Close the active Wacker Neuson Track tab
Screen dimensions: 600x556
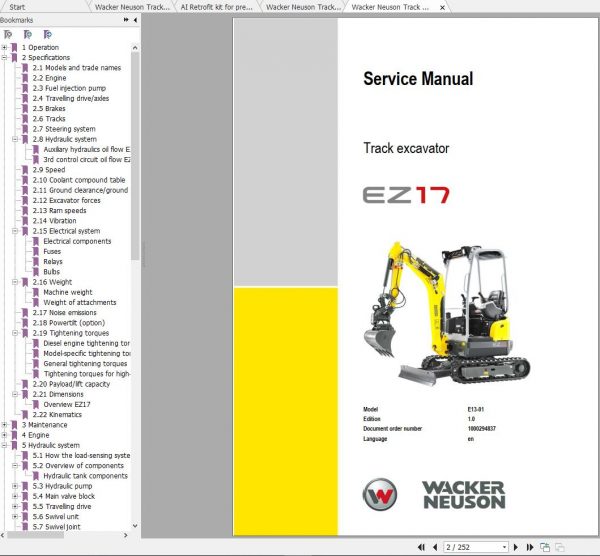pyautogui.click(x=442, y=7)
